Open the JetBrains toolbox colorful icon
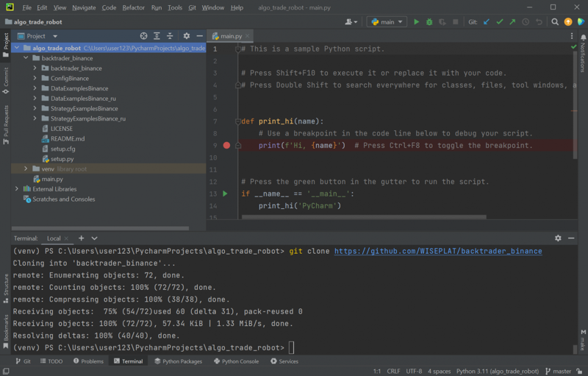Screen dimensions: 588x376 (581, 22)
